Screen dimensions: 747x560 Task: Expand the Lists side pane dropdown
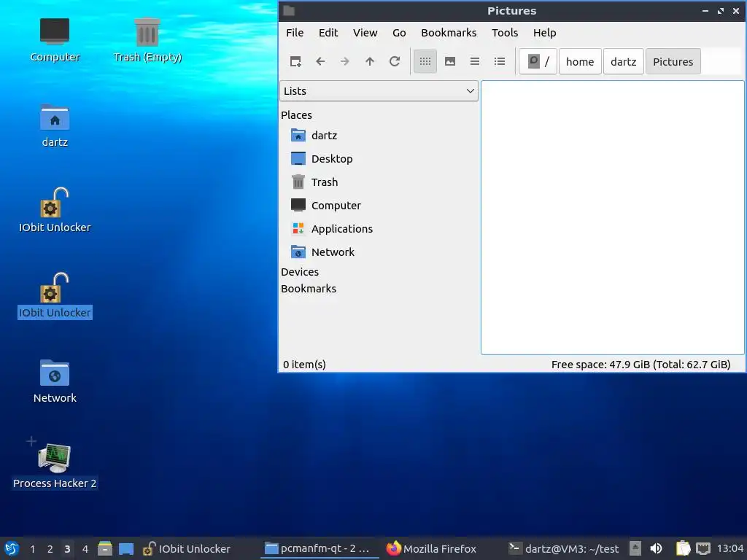[x=379, y=91]
